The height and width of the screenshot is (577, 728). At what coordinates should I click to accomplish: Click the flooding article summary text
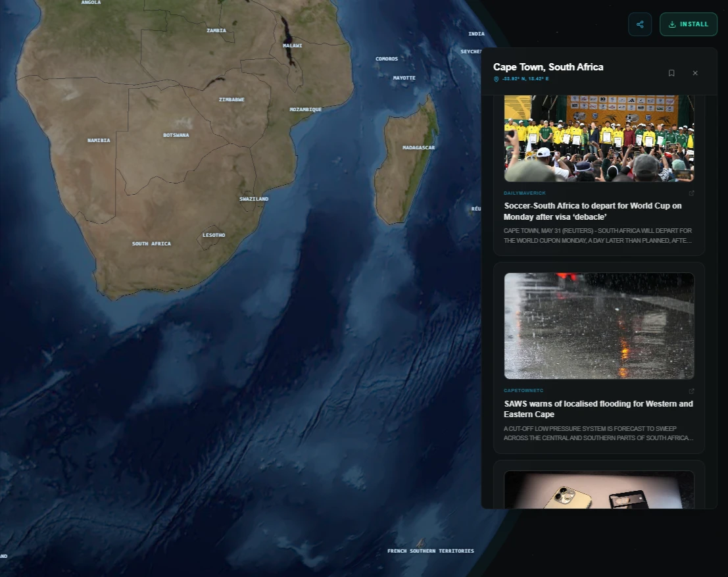[598, 434]
